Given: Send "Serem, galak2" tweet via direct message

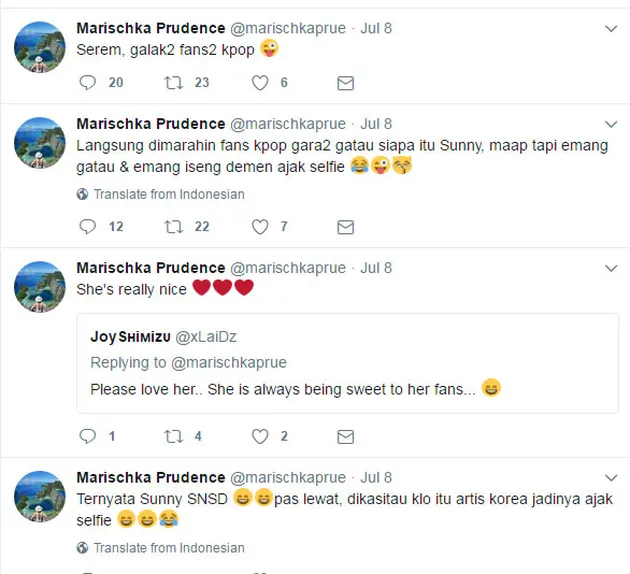Looking at the screenshot, I should coord(345,83).
